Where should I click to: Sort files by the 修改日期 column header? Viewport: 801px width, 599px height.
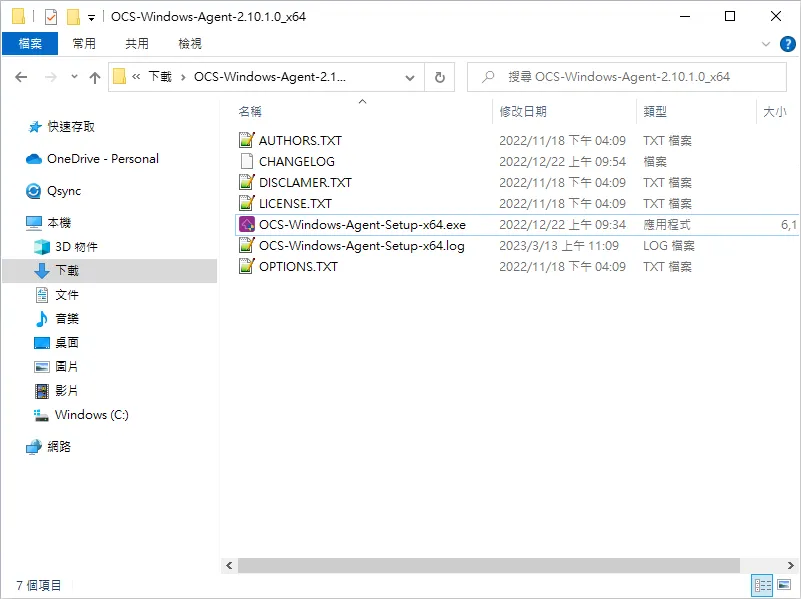coord(523,111)
